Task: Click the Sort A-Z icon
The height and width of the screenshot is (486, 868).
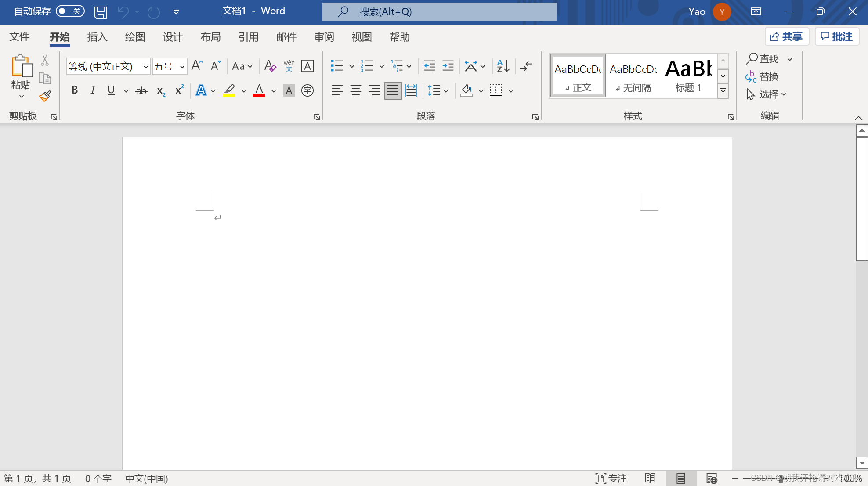Action: point(503,66)
